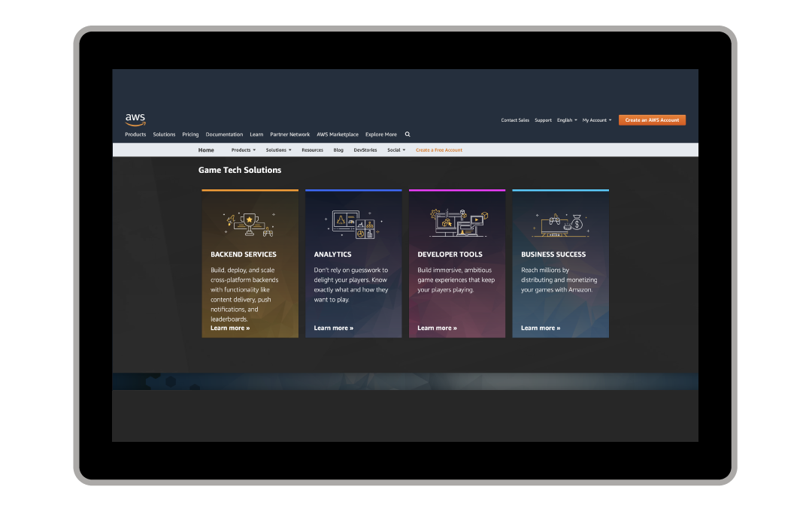
Task: Open Resources in the sub navigation
Action: 312,150
